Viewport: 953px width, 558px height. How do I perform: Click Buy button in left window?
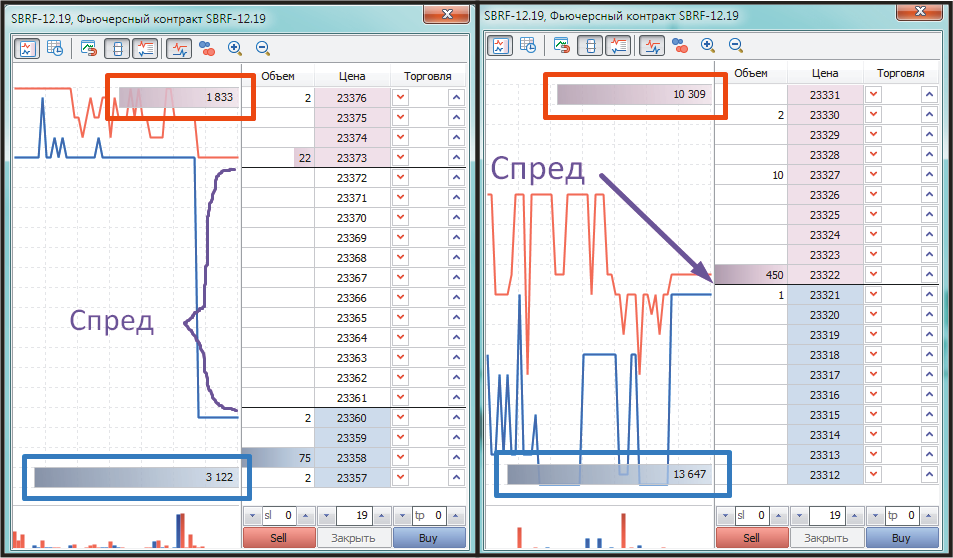[428, 538]
